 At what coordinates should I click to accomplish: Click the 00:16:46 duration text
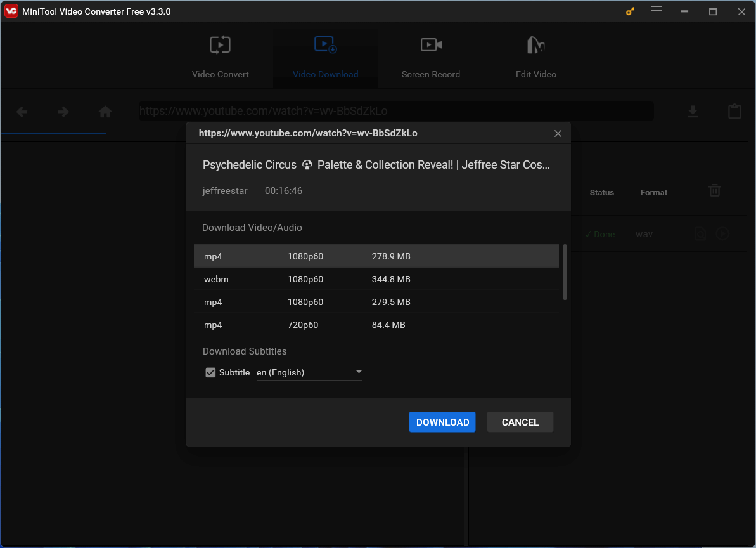[x=283, y=191]
